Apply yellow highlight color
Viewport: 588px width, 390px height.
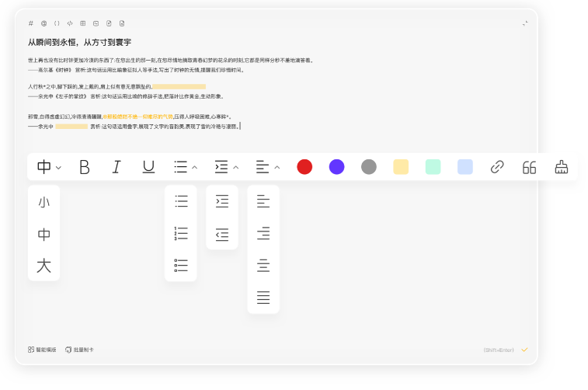tap(401, 167)
